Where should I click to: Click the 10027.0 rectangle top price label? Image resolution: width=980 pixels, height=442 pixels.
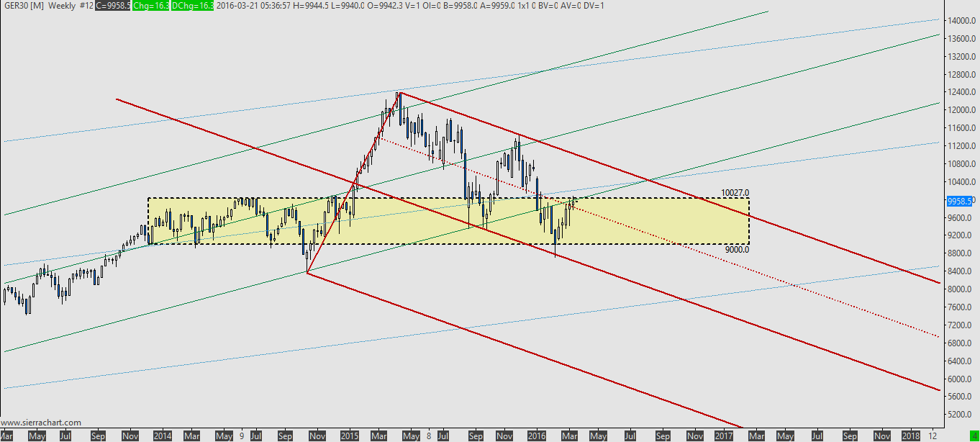click(735, 193)
